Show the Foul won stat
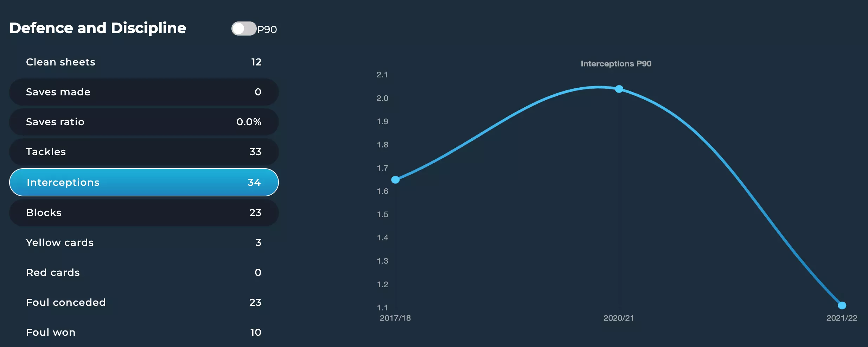 (143, 333)
